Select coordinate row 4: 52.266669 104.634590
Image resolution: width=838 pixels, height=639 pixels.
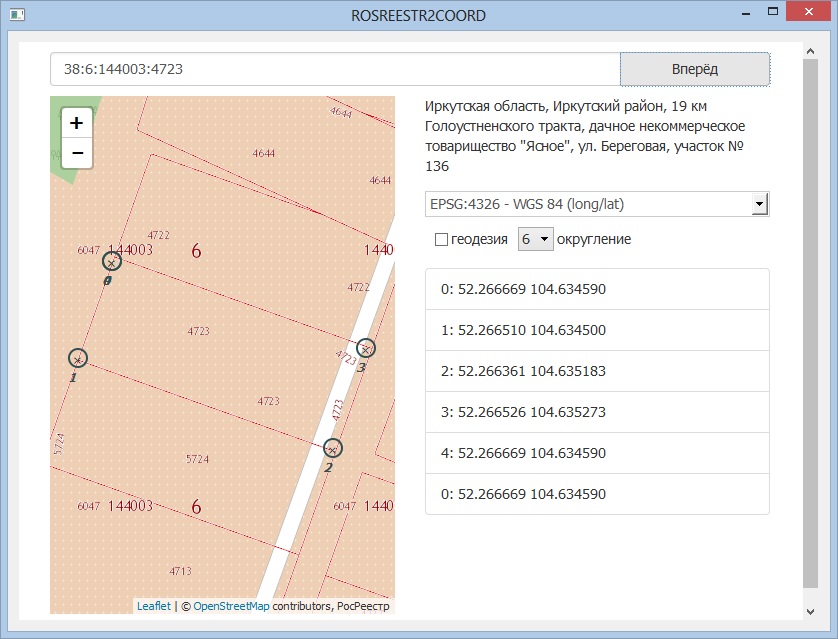[597, 453]
